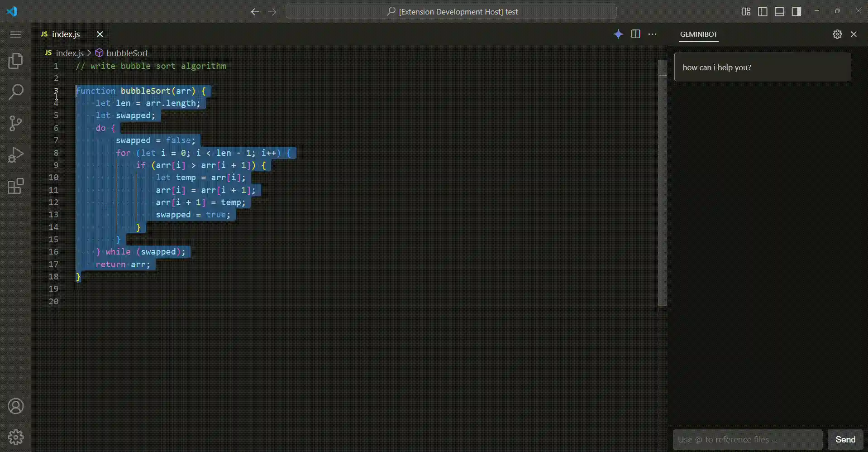Open Source Control view
The image size is (868, 452).
[x=16, y=123]
